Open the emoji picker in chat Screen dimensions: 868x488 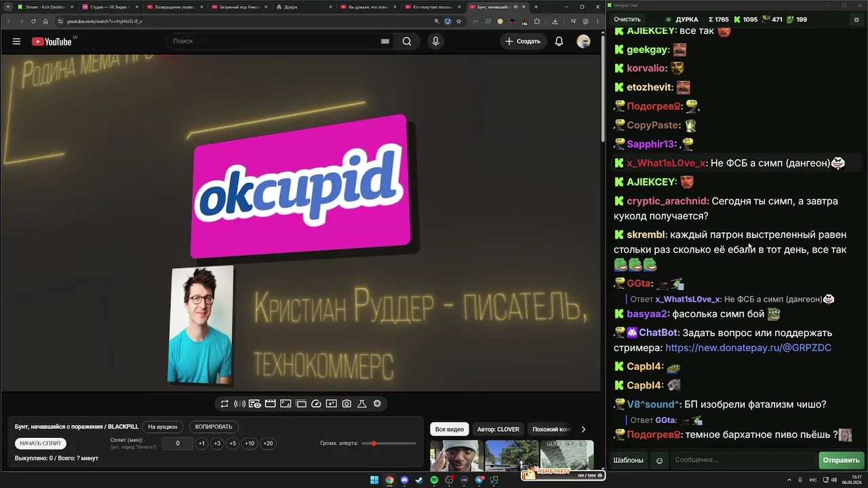coord(659,460)
